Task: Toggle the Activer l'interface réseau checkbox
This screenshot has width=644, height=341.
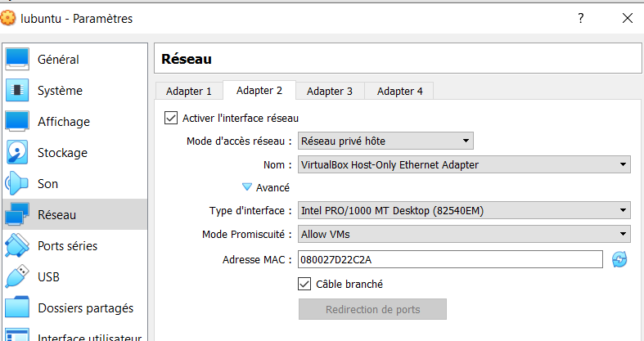Action: click(171, 118)
